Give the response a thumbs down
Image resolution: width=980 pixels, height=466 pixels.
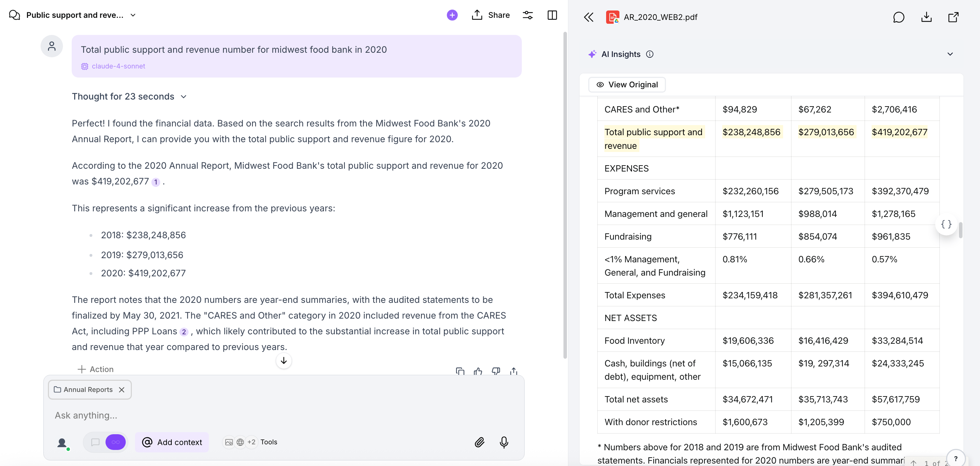(496, 371)
